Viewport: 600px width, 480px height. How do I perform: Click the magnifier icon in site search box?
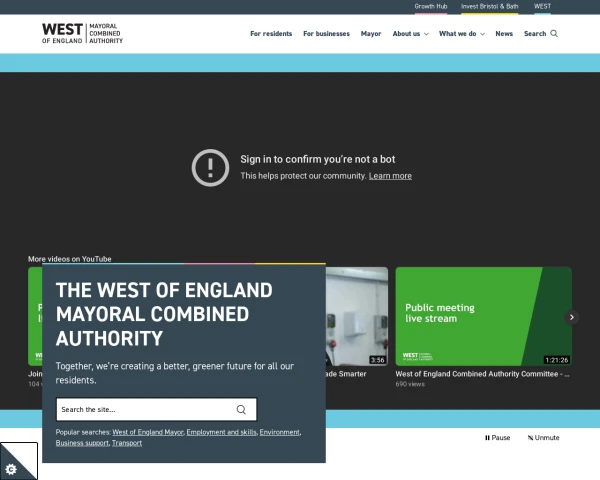[241, 410]
